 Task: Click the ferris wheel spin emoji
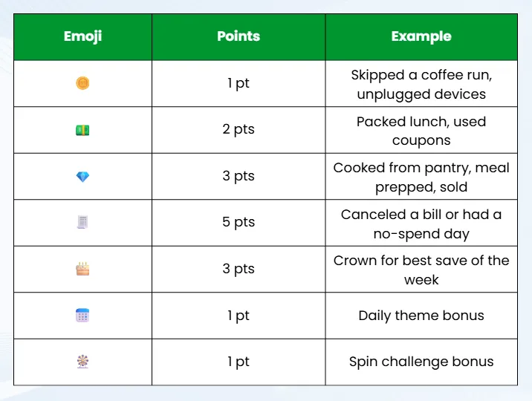point(82,362)
